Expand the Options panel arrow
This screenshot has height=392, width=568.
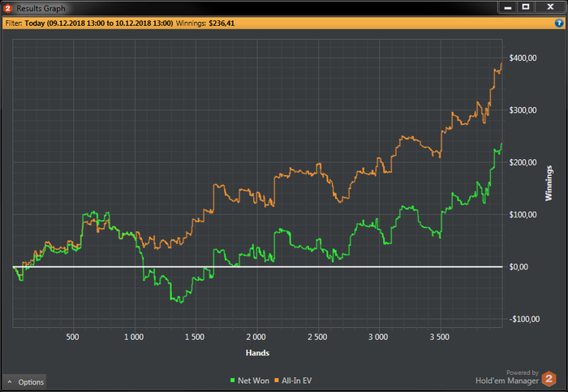tap(10, 382)
